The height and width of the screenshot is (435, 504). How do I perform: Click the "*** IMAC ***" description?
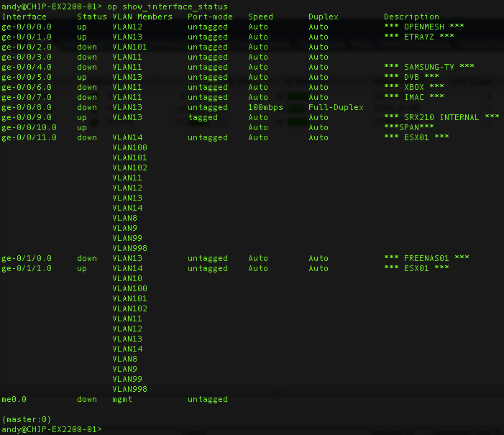click(x=414, y=97)
